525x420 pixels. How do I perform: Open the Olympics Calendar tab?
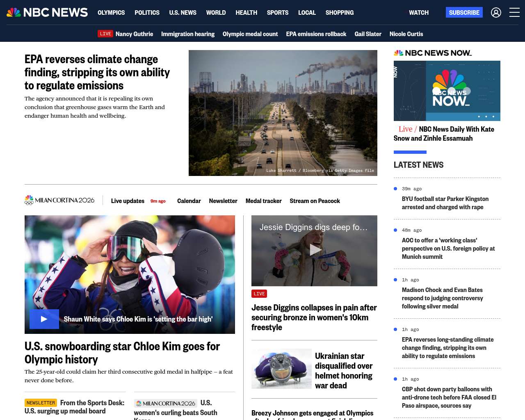[x=189, y=201]
